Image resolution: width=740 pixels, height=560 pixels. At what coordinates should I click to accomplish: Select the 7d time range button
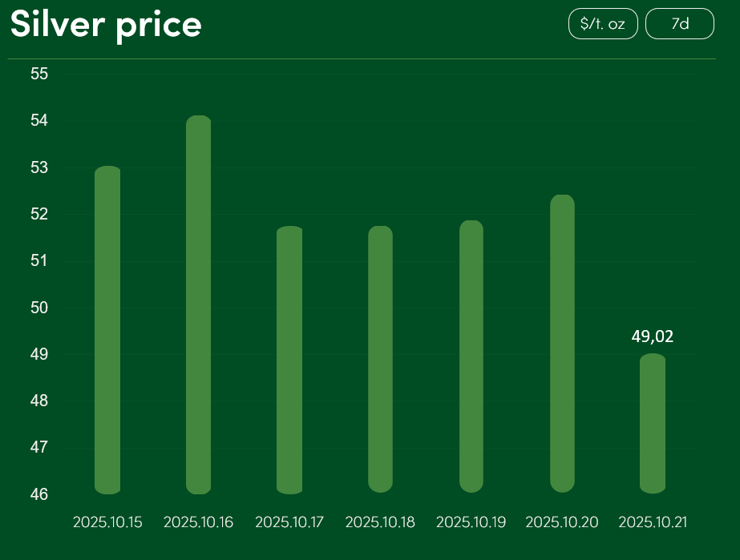point(679,24)
